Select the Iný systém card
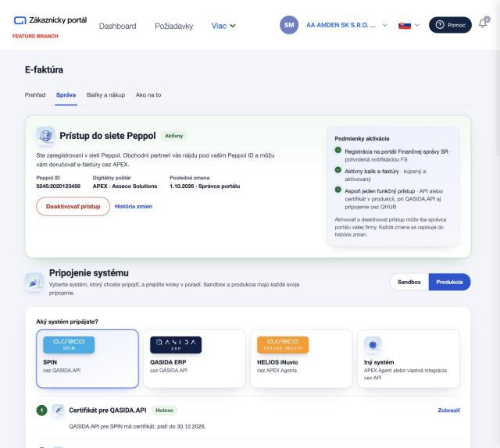Viewport: 500px width, 448px height. coord(409,359)
